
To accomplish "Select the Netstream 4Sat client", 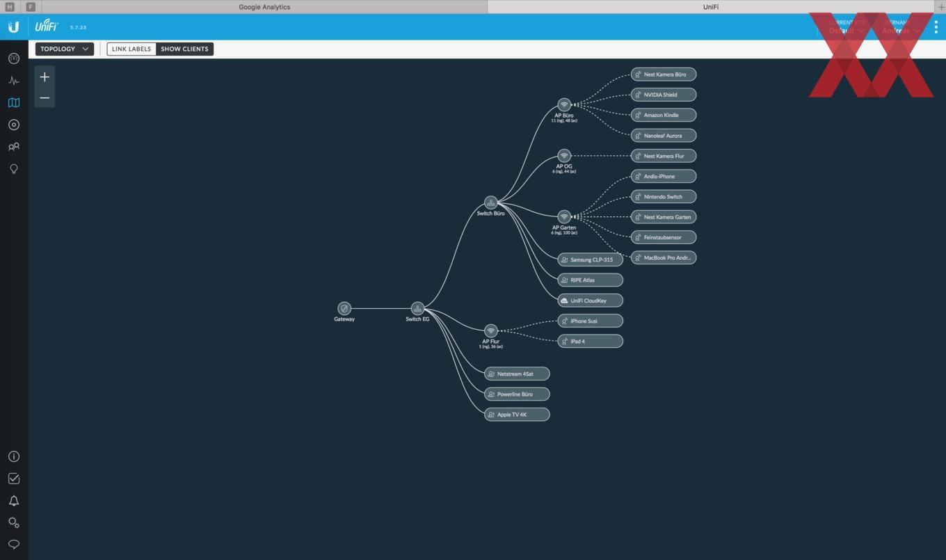I will pos(517,374).
